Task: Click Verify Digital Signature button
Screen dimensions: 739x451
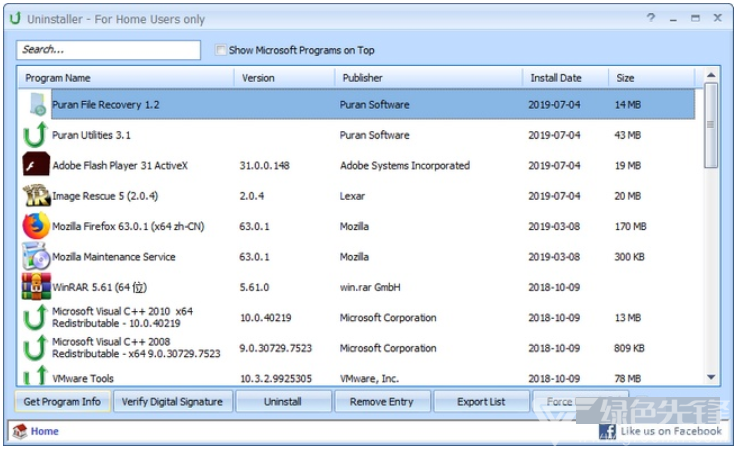Action: (172, 402)
